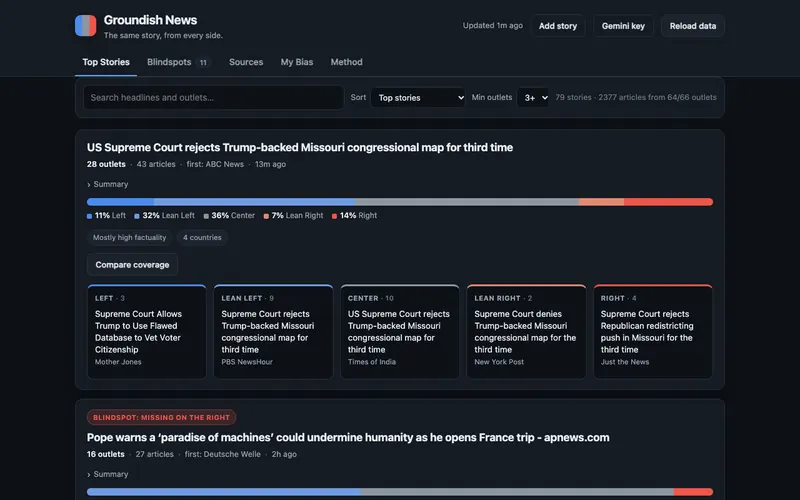Open the Min outlets 3+ dropdown
800x500 pixels.
(x=533, y=97)
